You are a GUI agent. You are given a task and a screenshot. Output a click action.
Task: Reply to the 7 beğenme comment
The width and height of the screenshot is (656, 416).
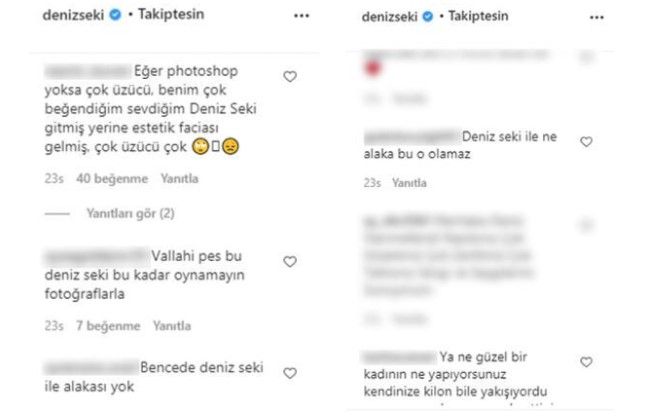[172, 326]
